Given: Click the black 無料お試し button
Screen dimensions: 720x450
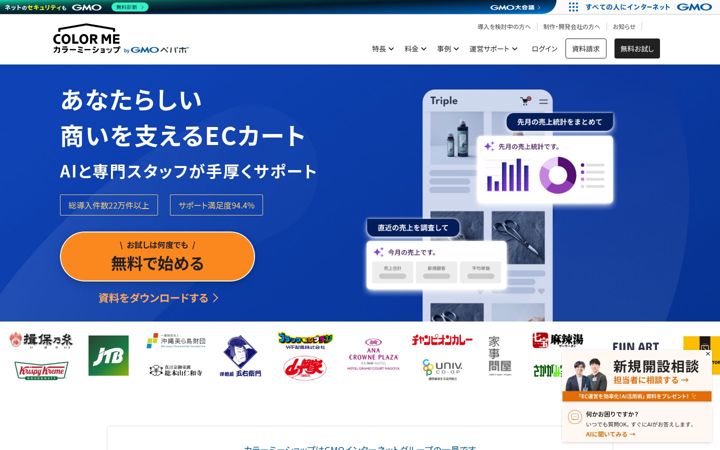Looking at the screenshot, I should pyautogui.click(x=637, y=49).
